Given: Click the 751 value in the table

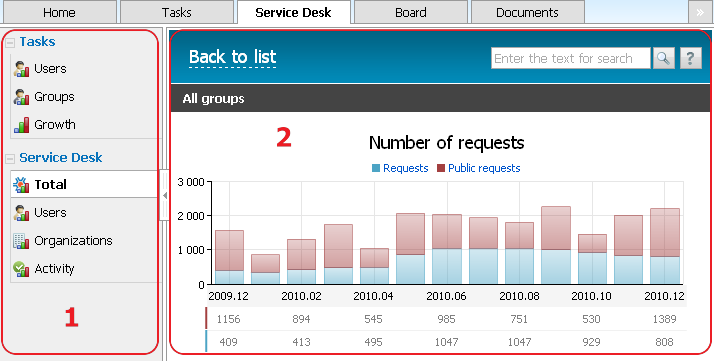Looking at the screenshot, I should 519,319.
